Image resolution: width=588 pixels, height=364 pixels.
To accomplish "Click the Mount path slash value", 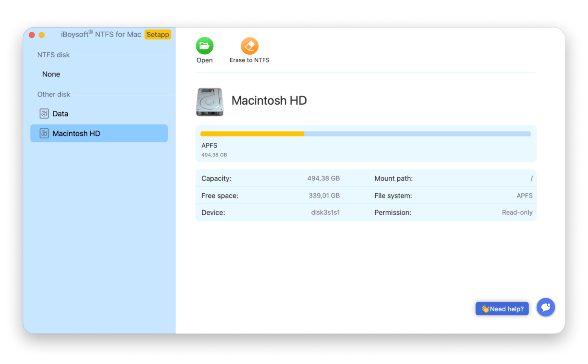I will (531, 179).
